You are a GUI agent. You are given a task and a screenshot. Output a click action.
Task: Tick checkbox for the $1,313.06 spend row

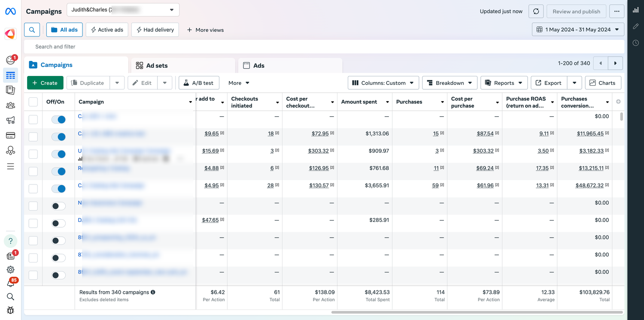click(x=33, y=137)
